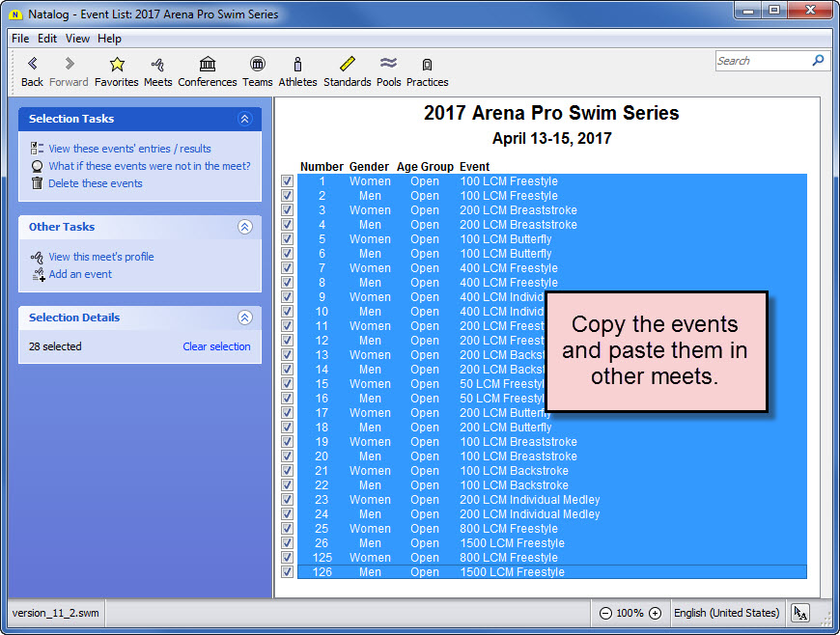Uncheck event 1 Women 100 LCM Freestyle
The width and height of the screenshot is (840, 635).
(x=287, y=181)
